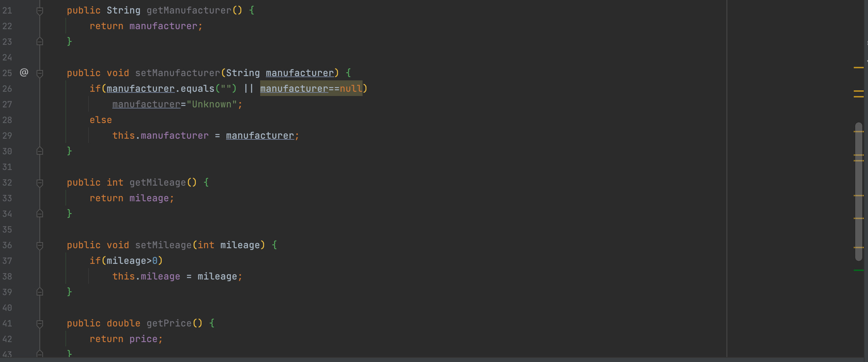This screenshot has width=868, height=362.
Task: Click the topmost yellow warning stripe marker
Action: coord(859,68)
